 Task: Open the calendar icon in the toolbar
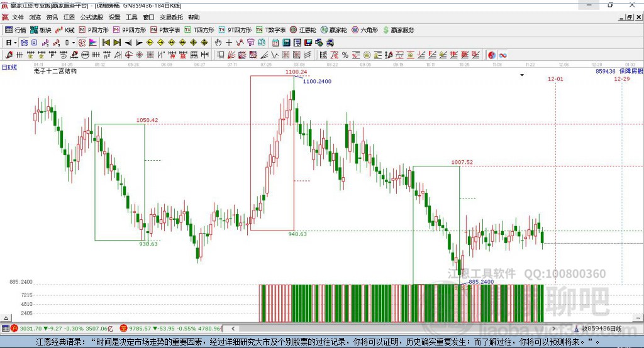[x=275, y=43]
